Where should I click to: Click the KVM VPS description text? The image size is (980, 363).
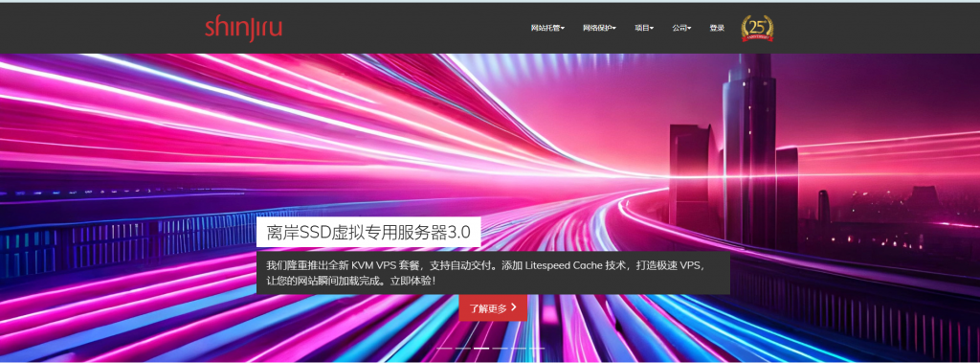tap(493, 273)
